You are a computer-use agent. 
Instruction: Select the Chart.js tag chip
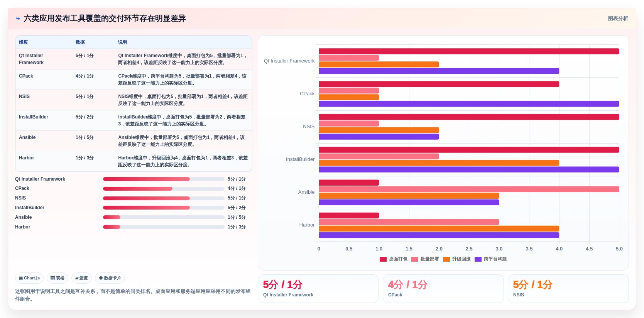click(29, 278)
